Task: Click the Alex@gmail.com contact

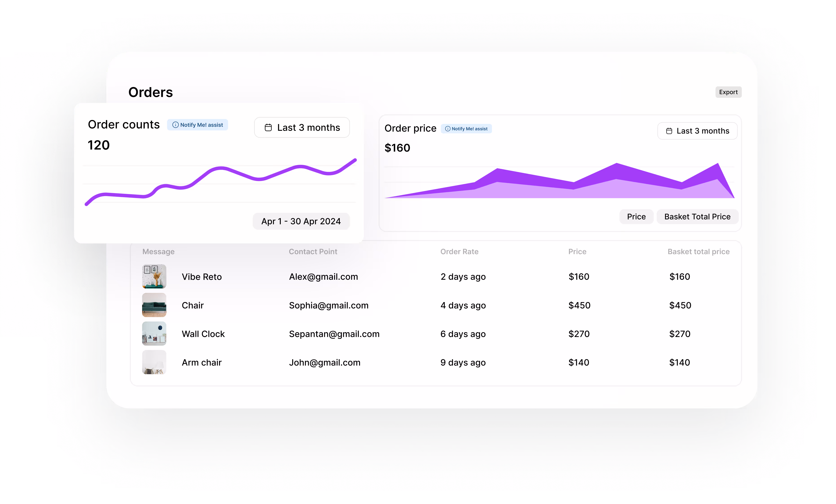Action: coord(323,277)
